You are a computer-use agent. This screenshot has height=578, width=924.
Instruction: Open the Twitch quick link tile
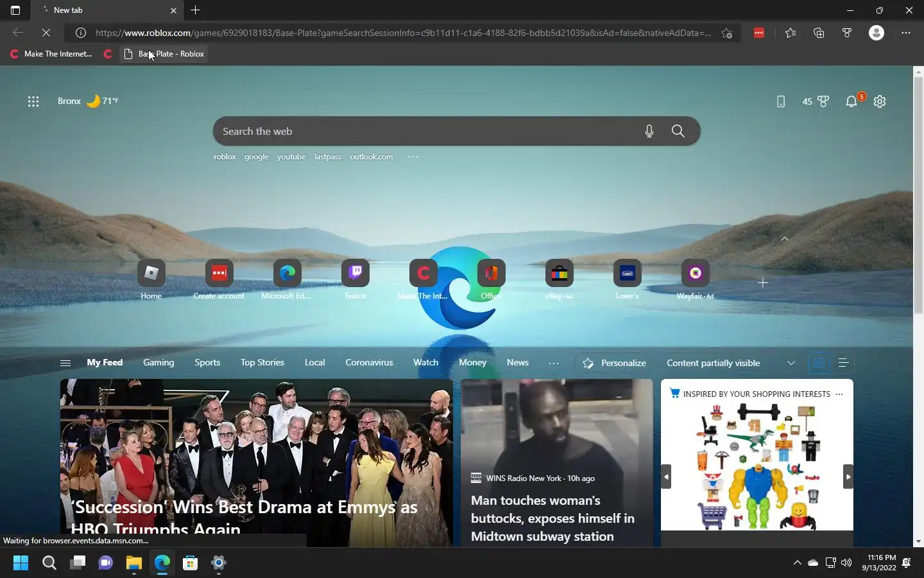[355, 279]
